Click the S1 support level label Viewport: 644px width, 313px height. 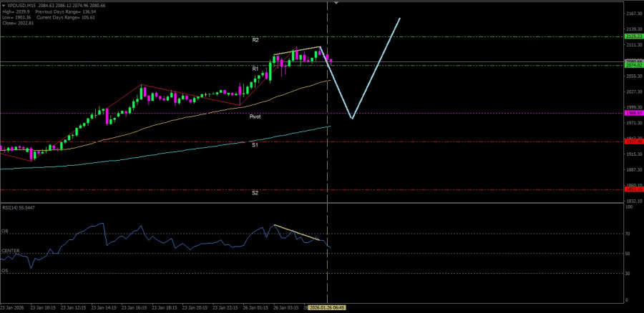click(x=255, y=145)
